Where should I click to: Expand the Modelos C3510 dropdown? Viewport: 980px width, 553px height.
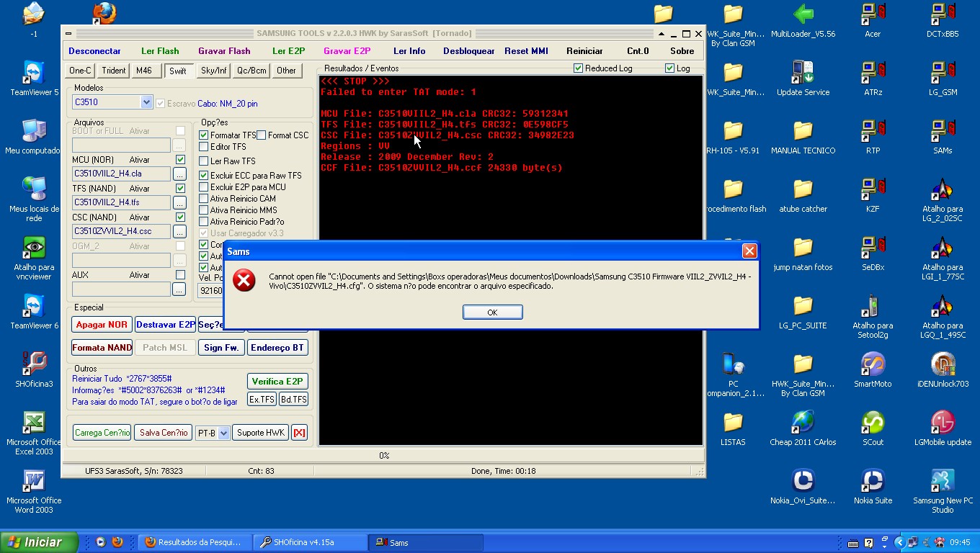pos(146,102)
